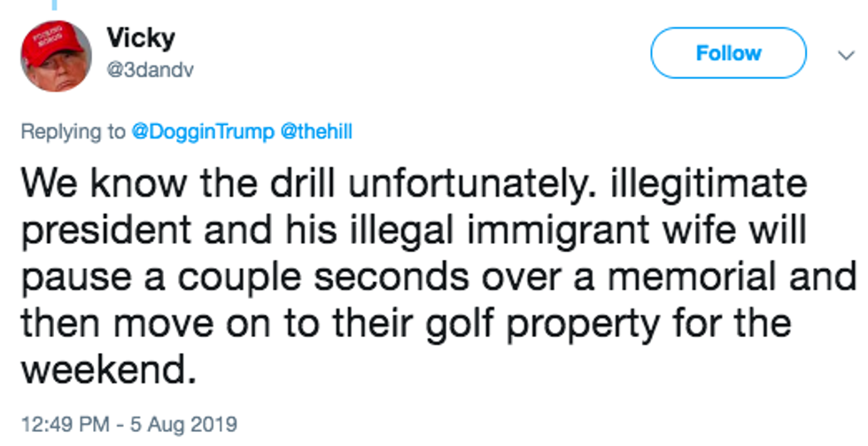868x446 pixels.
Task: Visit the @thehill mention link
Action: point(316,131)
